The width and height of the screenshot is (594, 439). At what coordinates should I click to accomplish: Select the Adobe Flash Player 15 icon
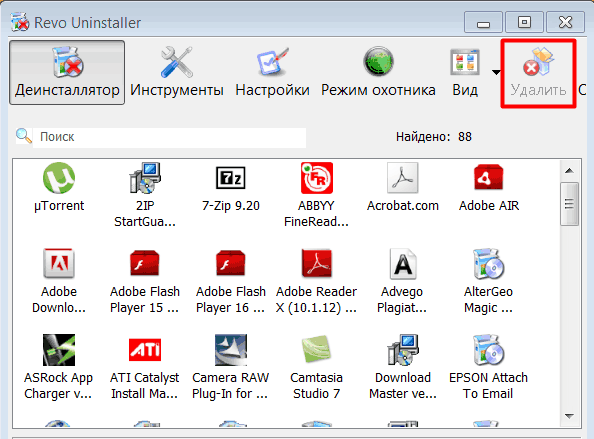click(145, 262)
